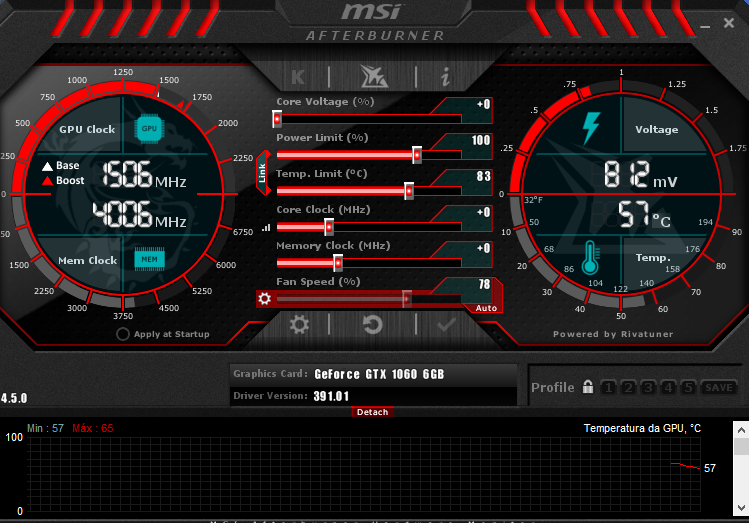
Task: Click the Máx : 65 graph label
Action: click(x=93, y=428)
